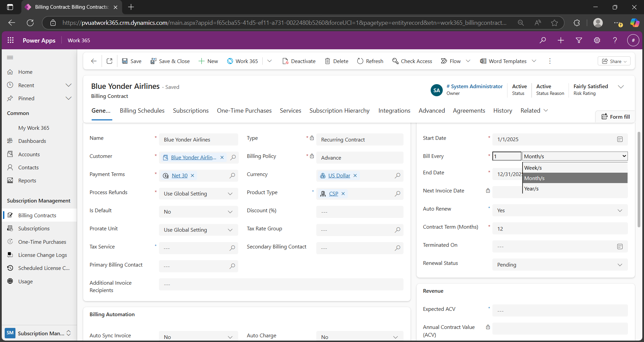Select Year/s in Bill Every list

tap(531, 189)
